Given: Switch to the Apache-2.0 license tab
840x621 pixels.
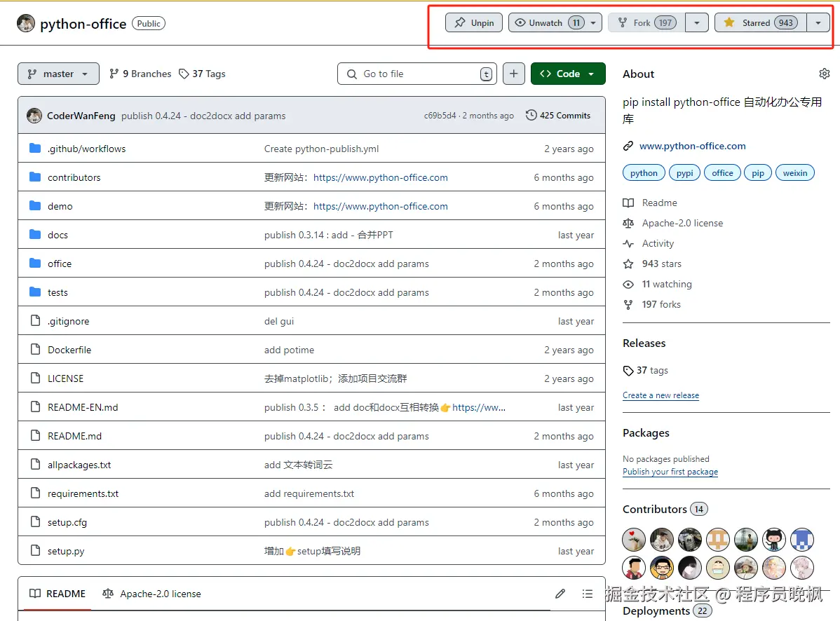Looking at the screenshot, I should click(x=151, y=594).
